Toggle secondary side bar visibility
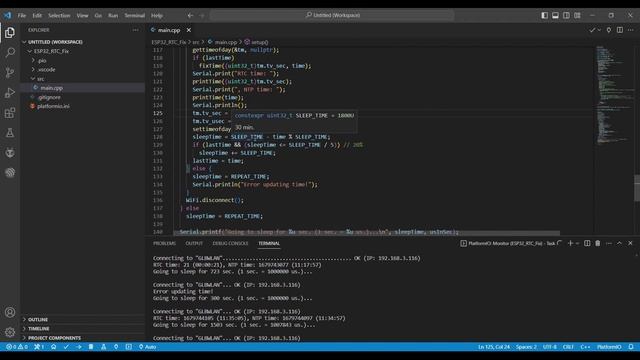This screenshot has width=640, height=360. pos(567,15)
